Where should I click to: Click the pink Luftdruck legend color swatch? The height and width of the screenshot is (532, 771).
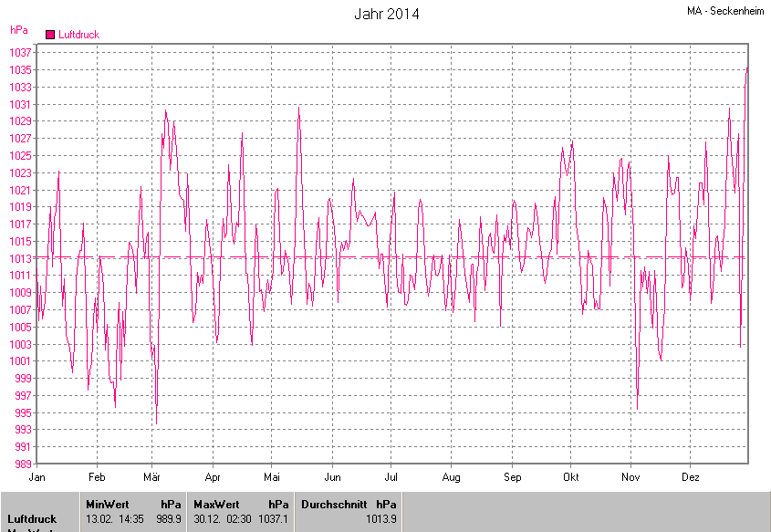coord(50,35)
